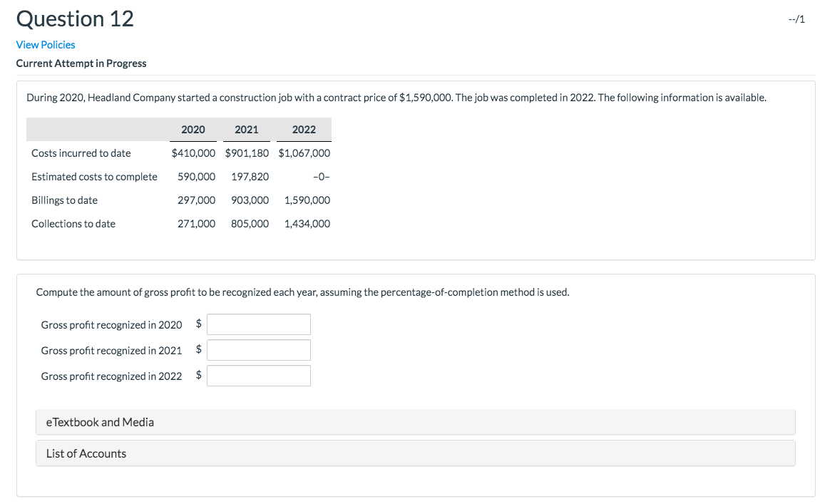Select the 2020 column header
820x504 pixels.
[x=193, y=129]
